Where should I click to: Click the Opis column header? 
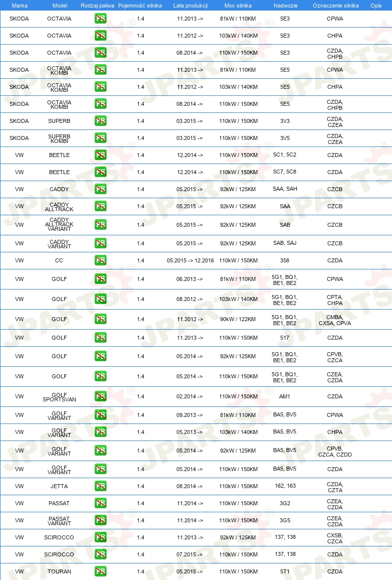[x=376, y=6]
